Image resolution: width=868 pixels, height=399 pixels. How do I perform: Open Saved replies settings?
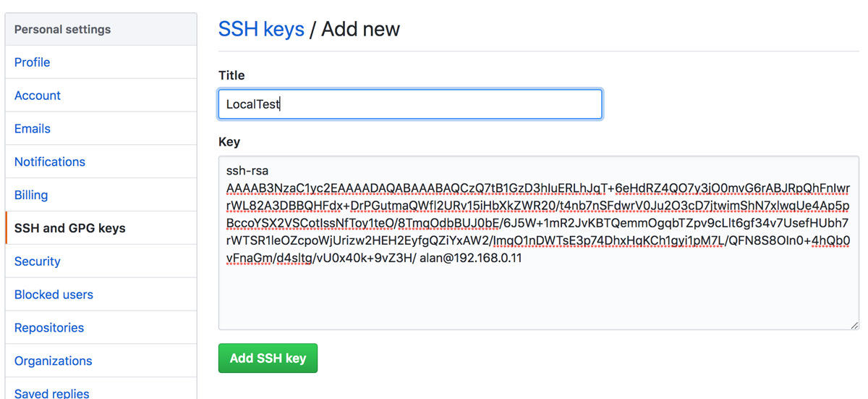(x=52, y=393)
